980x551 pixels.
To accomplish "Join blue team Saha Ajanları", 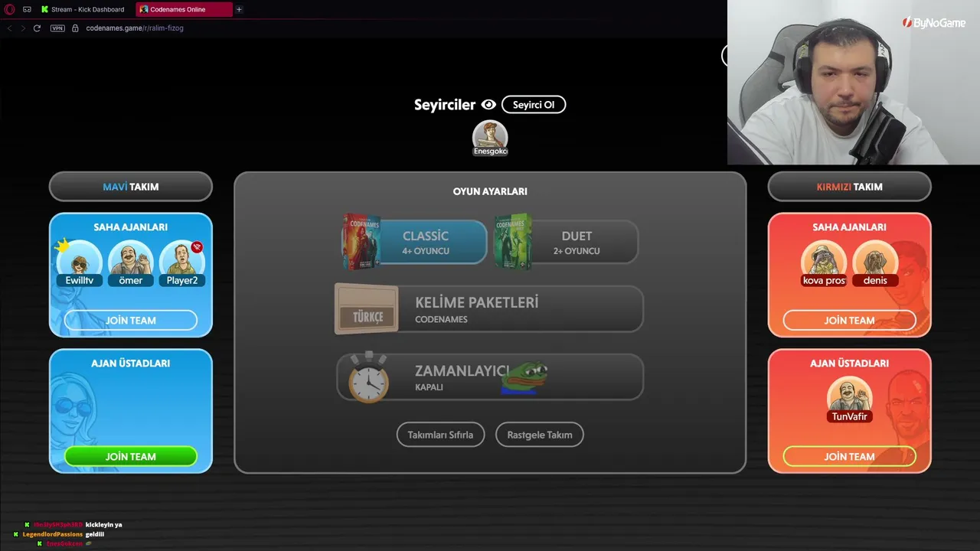I will click(x=131, y=321).
